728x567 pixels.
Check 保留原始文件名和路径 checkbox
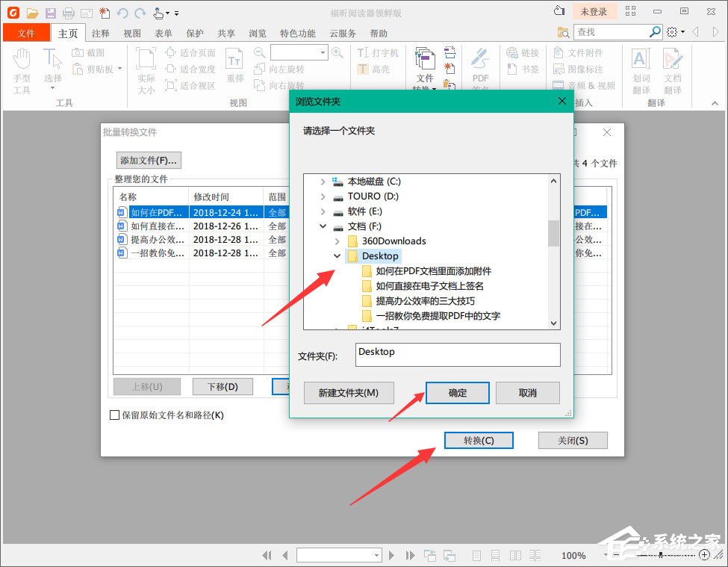coord(114,415)
